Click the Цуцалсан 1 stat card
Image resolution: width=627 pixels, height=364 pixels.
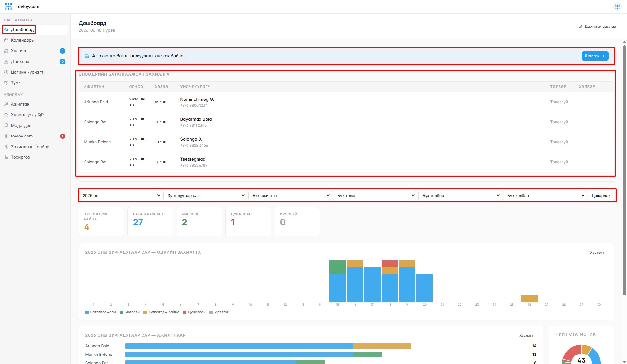click(x=248, y=221)
